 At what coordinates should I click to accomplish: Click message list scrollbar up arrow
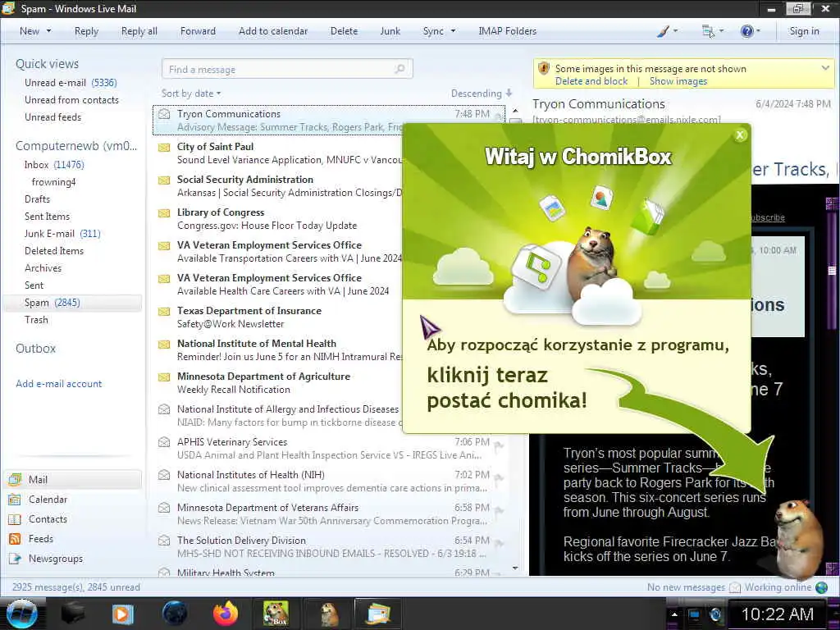pos(515,111)
